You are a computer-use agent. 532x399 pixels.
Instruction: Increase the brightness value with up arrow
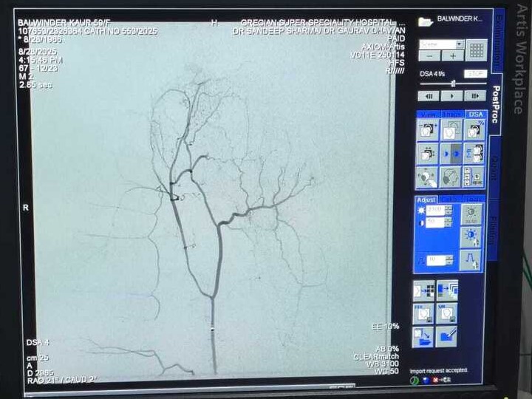449,208
